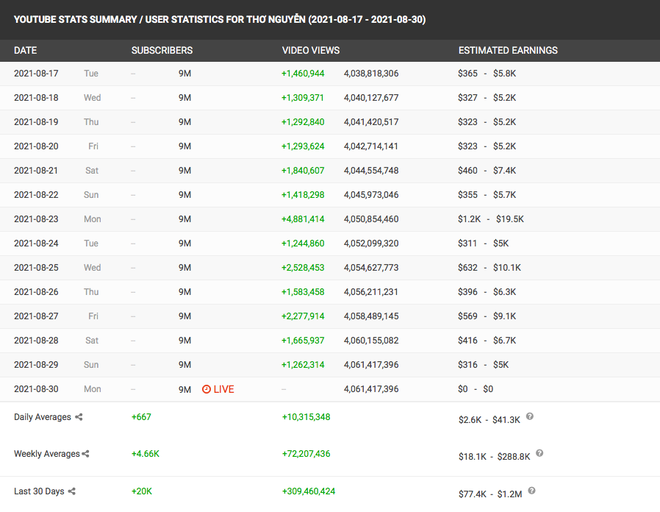This screenshot has width=660, height=512.
Task: Click the date 2021-08-20
Action: (36, 146)
